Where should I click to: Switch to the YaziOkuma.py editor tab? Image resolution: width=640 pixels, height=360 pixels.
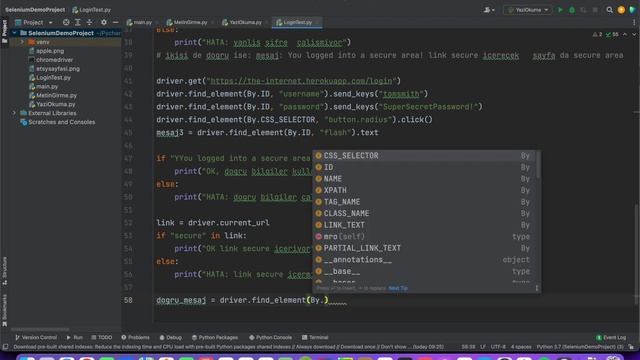point(242,22)
